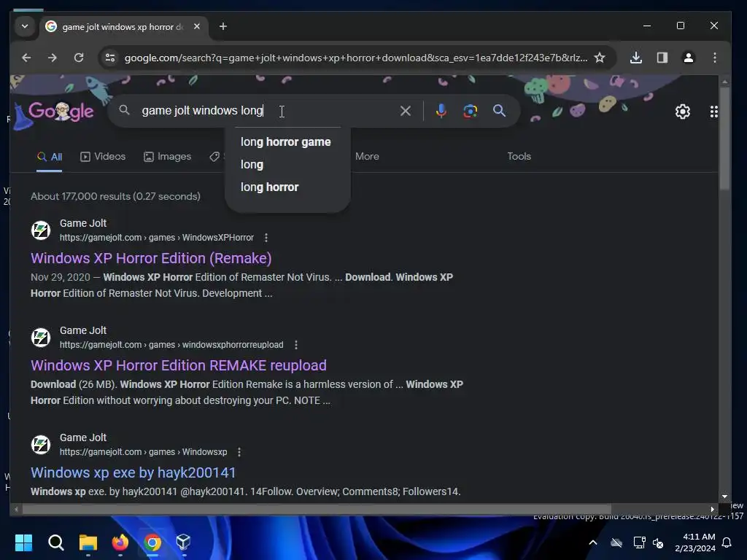
Task: Open Google Lens image search
Action: point(471,111)
